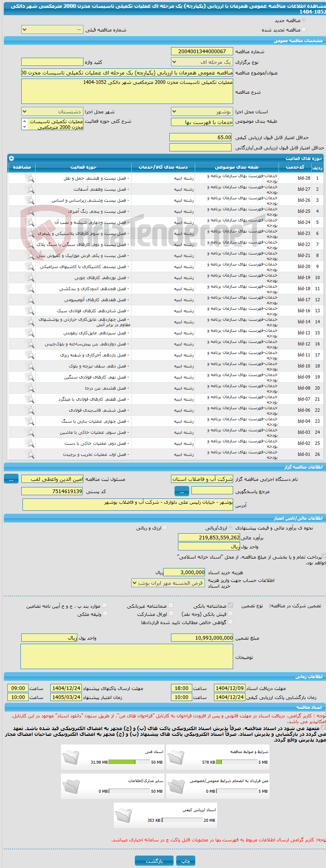View details of activity bld-01

point(29,454)
